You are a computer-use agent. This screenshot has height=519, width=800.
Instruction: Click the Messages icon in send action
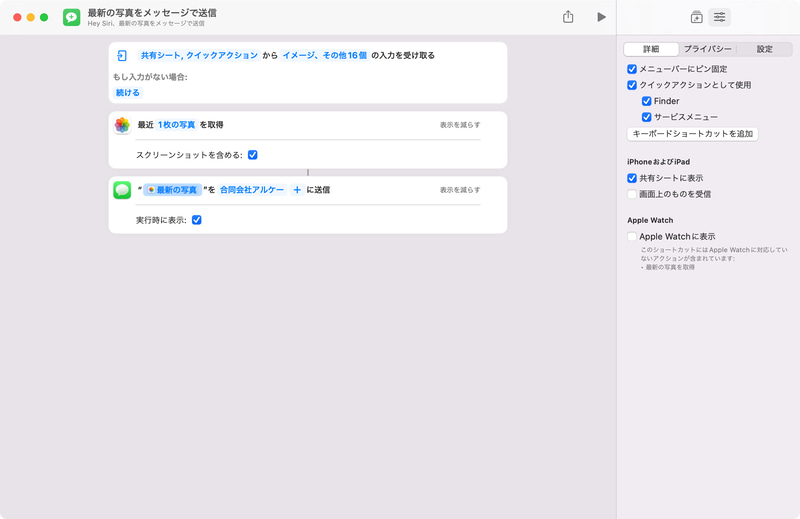point(122,190)
